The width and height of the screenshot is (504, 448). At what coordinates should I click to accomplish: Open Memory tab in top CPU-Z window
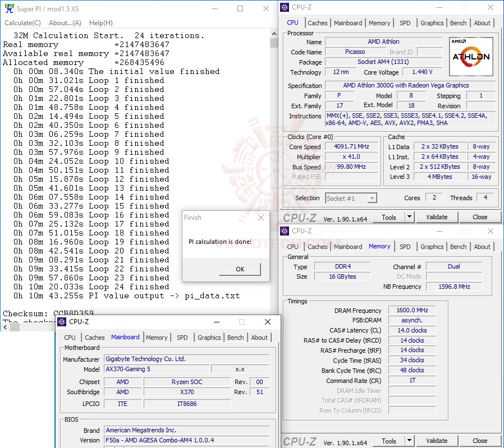(379, 23)
